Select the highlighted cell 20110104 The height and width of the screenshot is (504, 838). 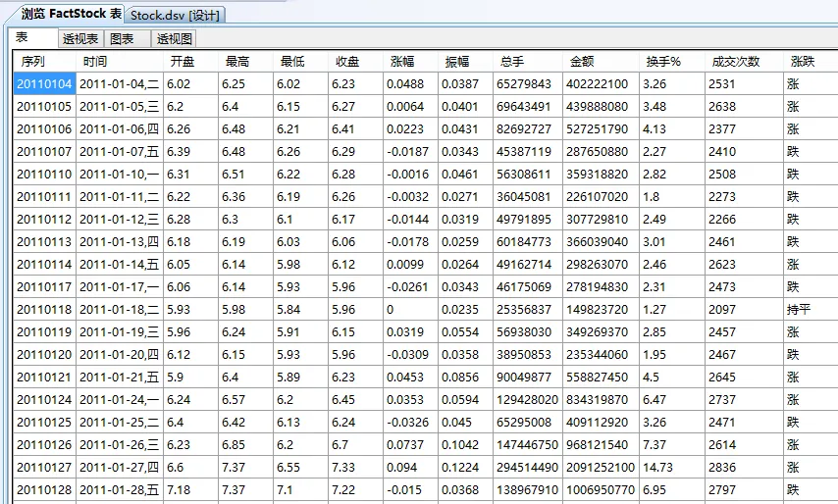point(44,84)
